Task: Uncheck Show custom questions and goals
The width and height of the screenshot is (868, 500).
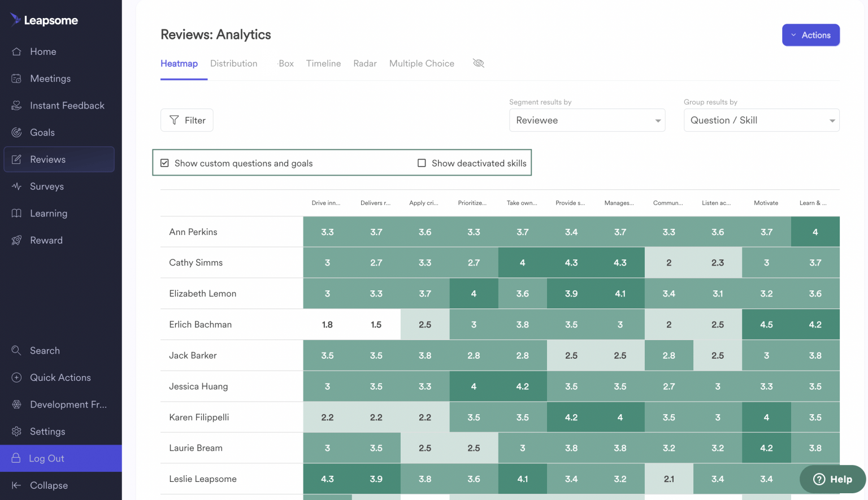Action: (164, 163)
